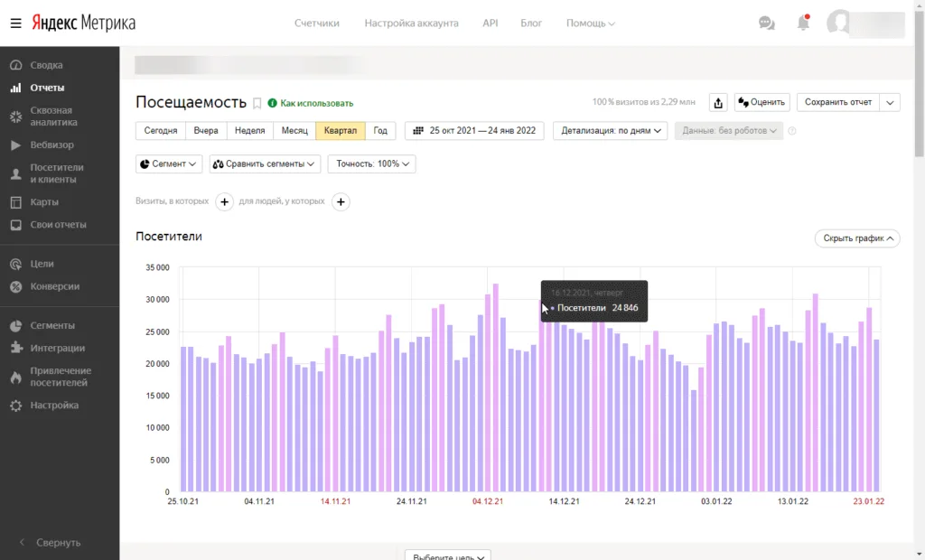Click the Настройка gear icon

pos(16,406)
